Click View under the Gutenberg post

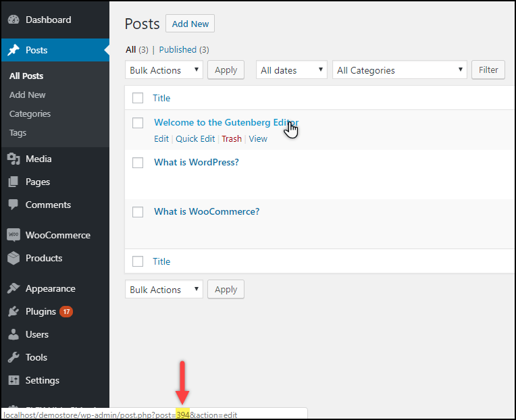tap(258, 139)
